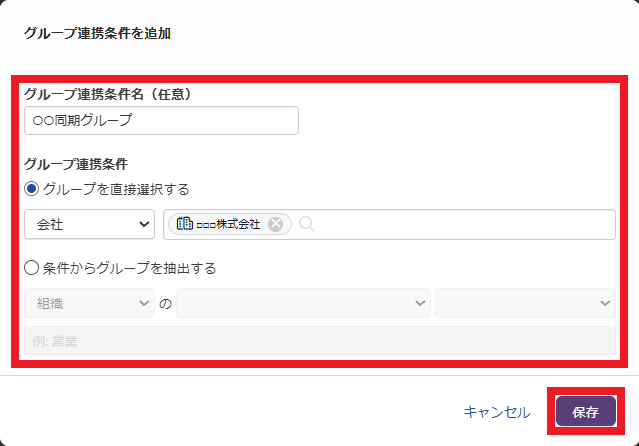Select the グループを直接選択する radio button
This screenshot has height=446, width=639.
(x=32, y=189)
